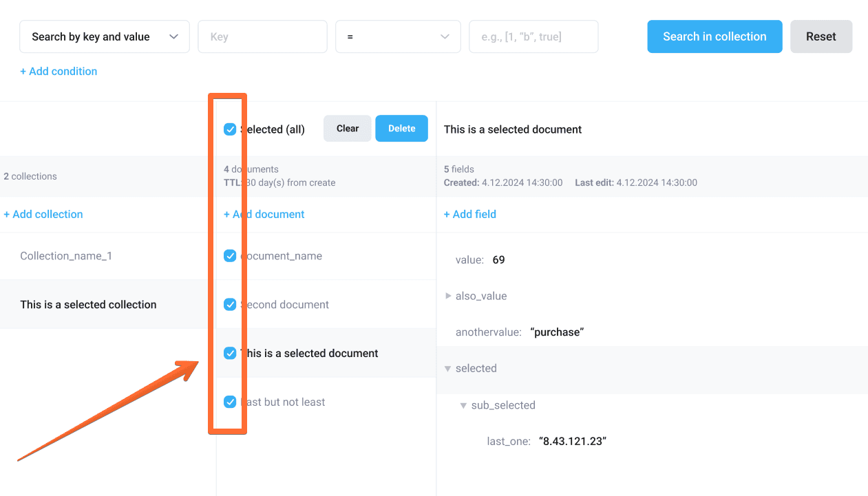868x496 pixels.
Task: Open the 'Search by key and value' dropdown
Action: point(105,37)
